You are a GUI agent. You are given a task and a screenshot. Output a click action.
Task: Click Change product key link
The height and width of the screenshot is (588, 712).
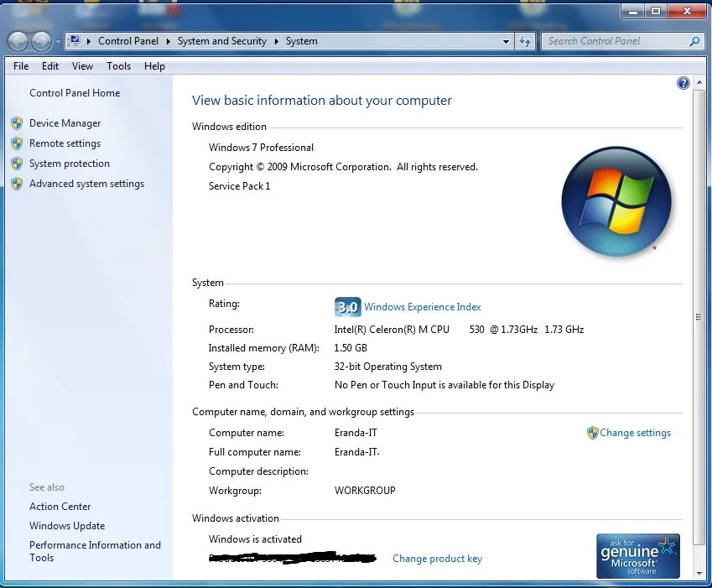pos(437,559)
